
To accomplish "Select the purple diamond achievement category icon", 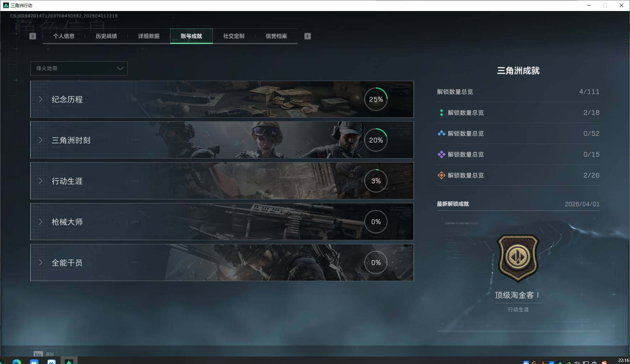I will pos(441,154).
